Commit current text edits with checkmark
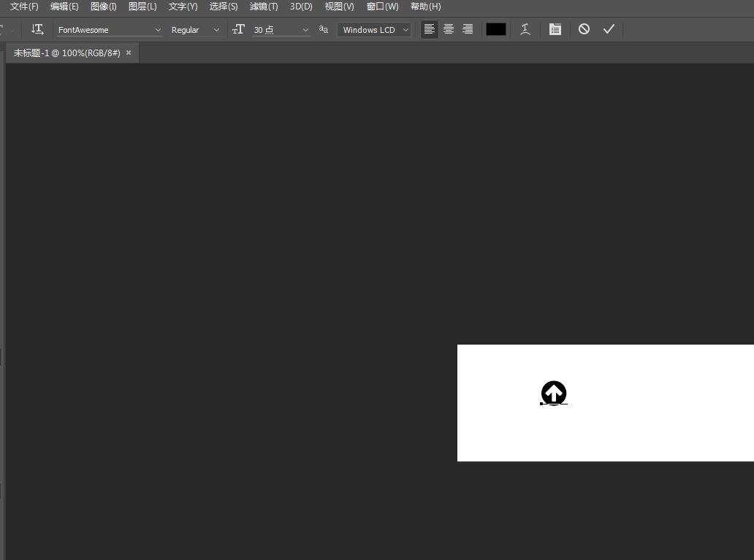 pos(609,29)
